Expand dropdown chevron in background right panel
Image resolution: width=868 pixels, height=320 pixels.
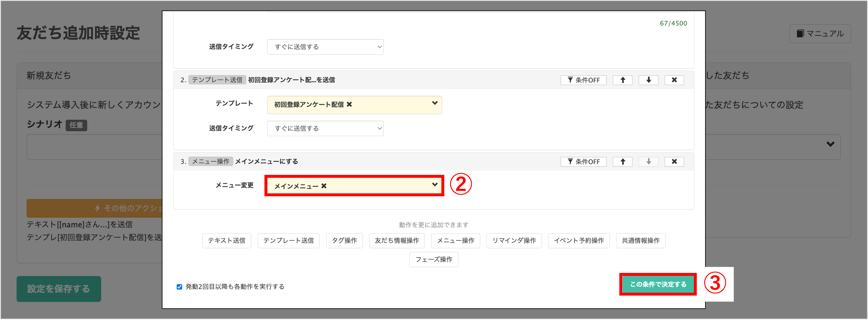[830, 144]
